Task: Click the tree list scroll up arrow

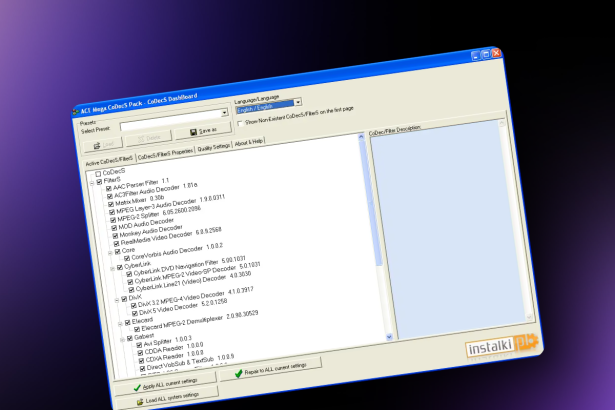Action: click(x=361, y=137)
